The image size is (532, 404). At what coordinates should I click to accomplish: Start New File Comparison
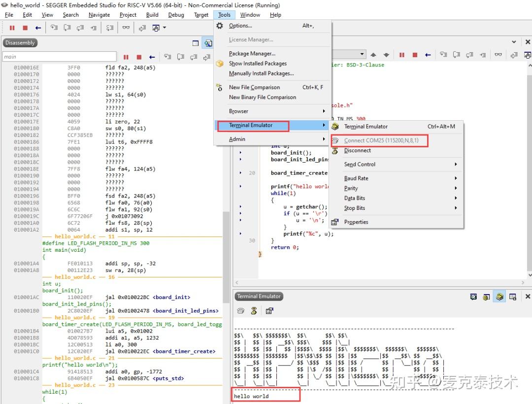pos(273,87)
